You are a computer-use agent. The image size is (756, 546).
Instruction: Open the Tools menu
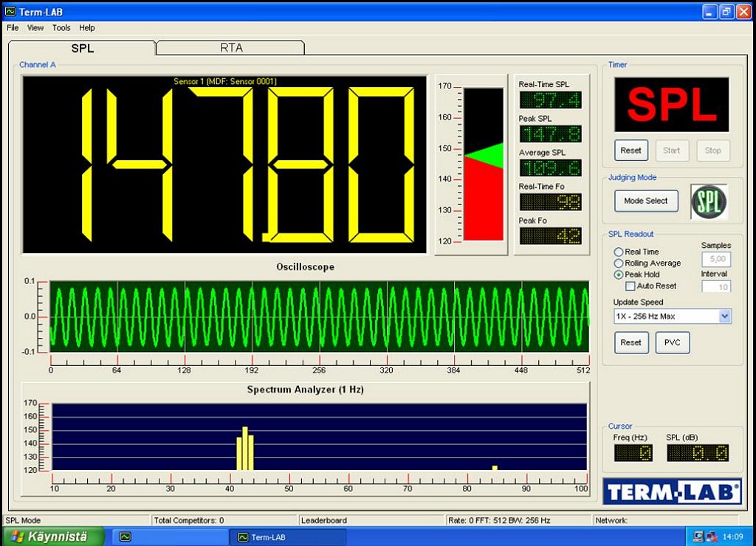[x=61, y=28]
